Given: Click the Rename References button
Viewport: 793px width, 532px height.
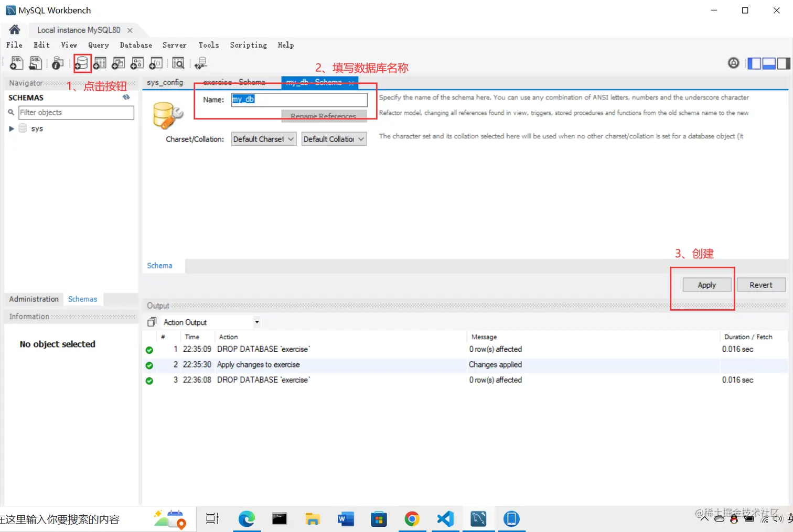Looking at the screenshot, I should 323,116.
